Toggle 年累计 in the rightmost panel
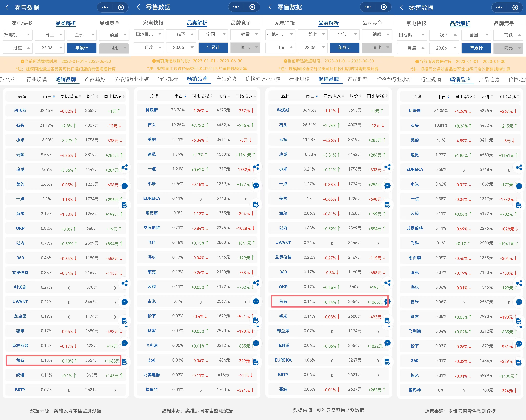 476,48
